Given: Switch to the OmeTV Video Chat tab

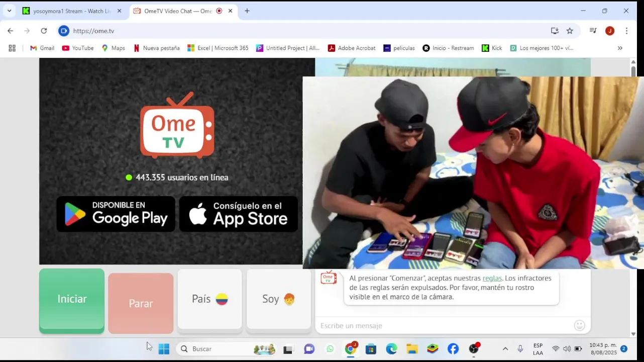Looking at the screenshot, I should (x=178, y=11).
